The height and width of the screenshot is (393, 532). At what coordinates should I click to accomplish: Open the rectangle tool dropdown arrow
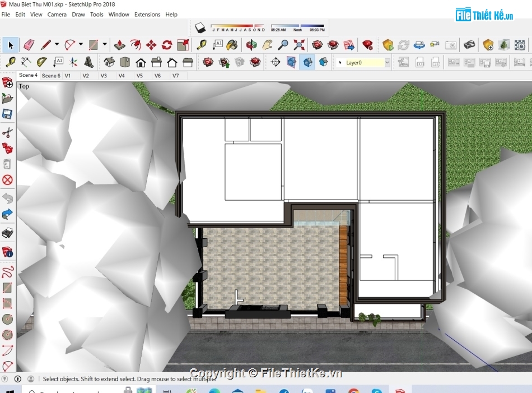(105, 44)
